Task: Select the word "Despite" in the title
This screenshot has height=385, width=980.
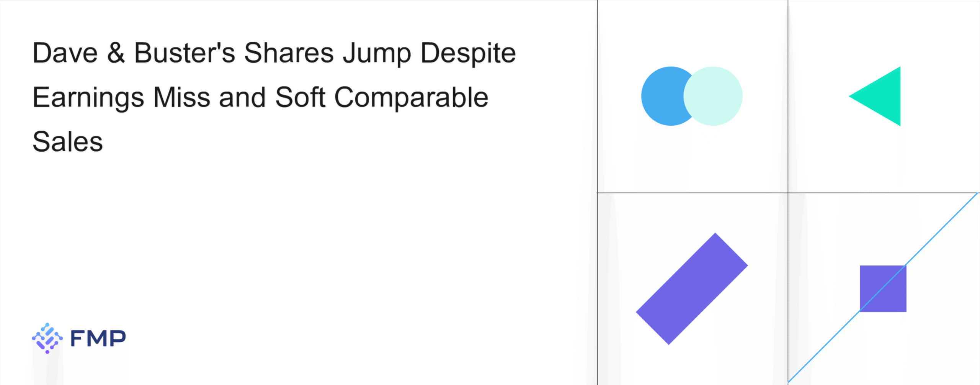Action: pyautogui.click(x=468, y=54)
